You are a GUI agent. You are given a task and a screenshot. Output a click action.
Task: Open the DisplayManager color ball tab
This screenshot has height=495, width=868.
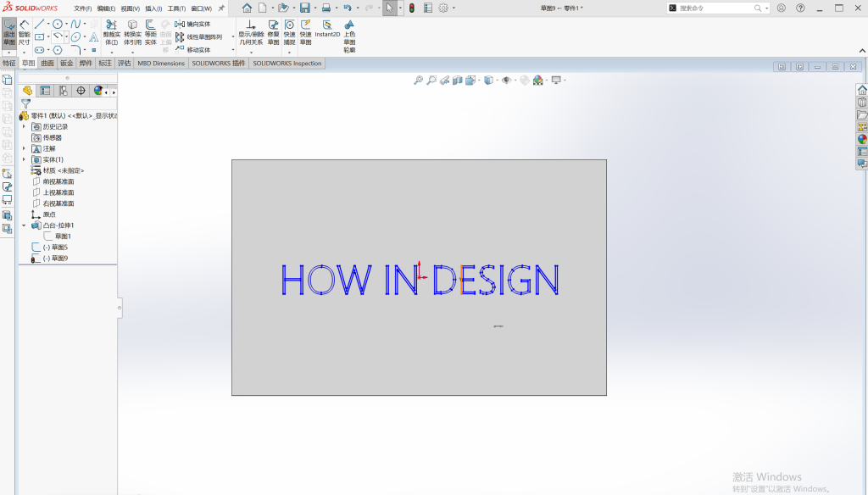coord(98,91)
